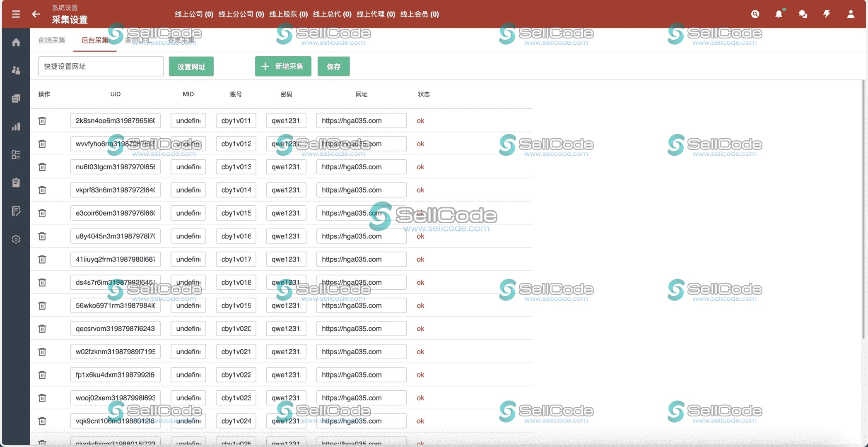Screen dimensions: 868x447
Task: Open the reports bar-chart icon in sidebar
Action: tap(16, 127)
